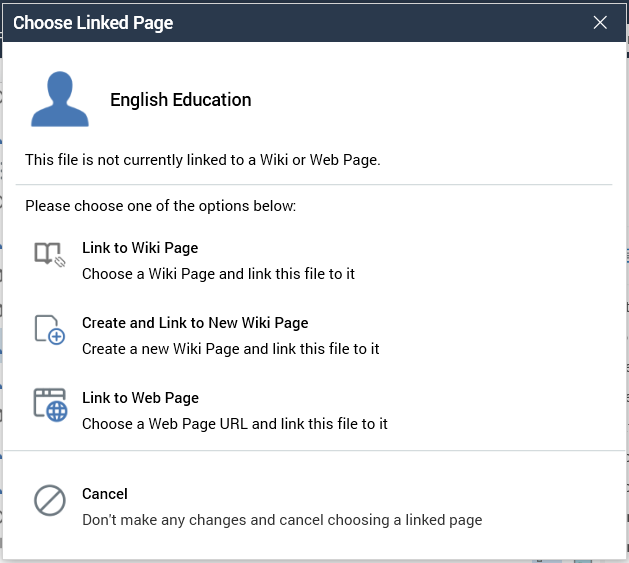
Task: Click the 'not currently linked' status message
Action: (202, 159)
